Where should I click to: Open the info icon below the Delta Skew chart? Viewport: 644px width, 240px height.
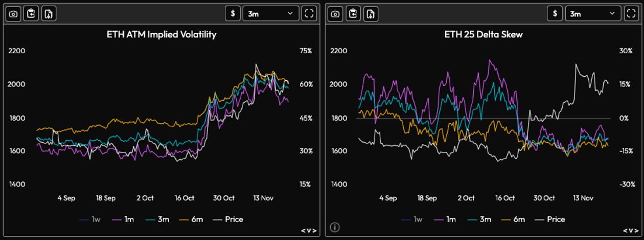coord(335,227)
